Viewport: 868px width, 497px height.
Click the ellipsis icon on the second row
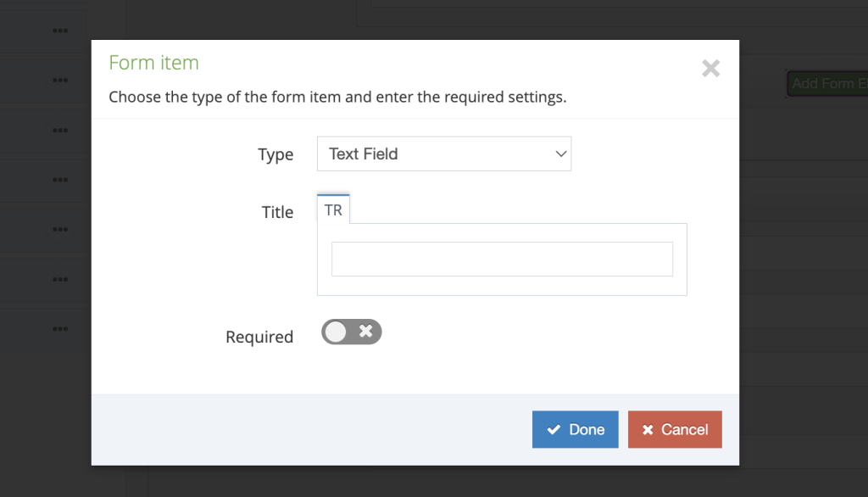pyautogui.click(x=59, y=81)
